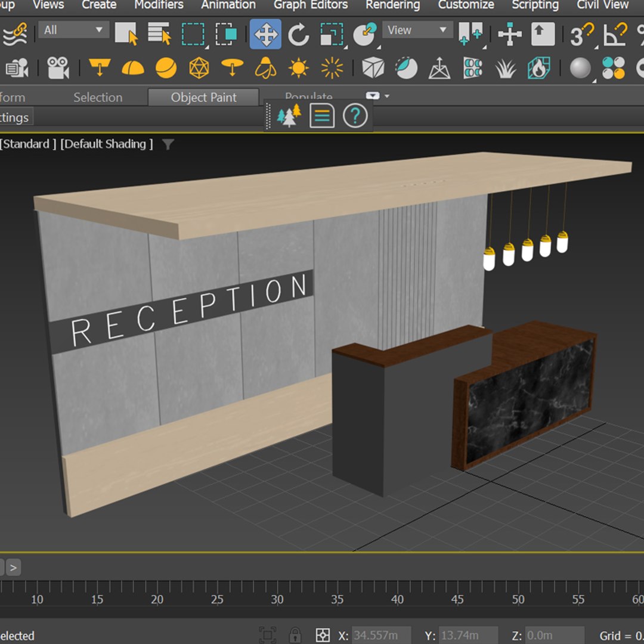644x644 pixels.
Task: Toggle the Keyboard Shortcut Override button
Action: pos(543,34)
